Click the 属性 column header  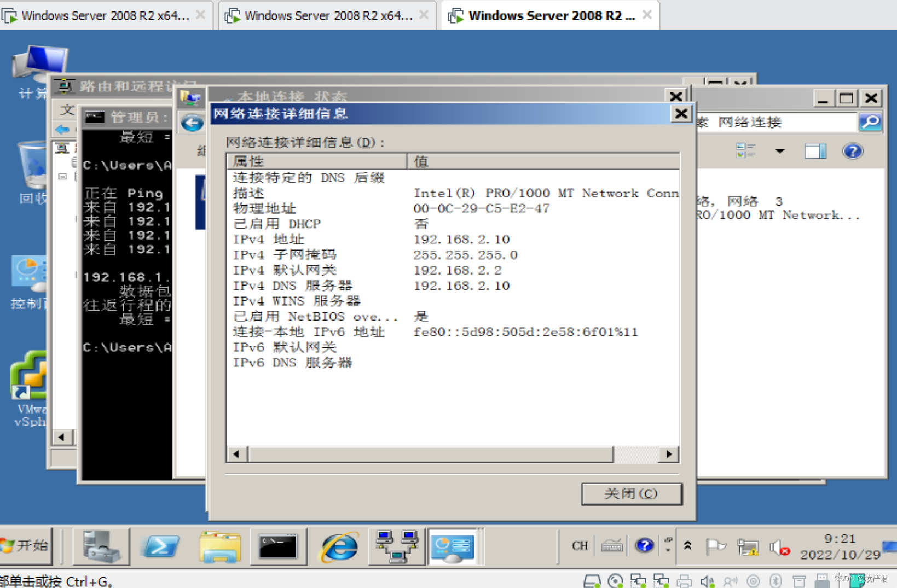click(x=317, y=161)
